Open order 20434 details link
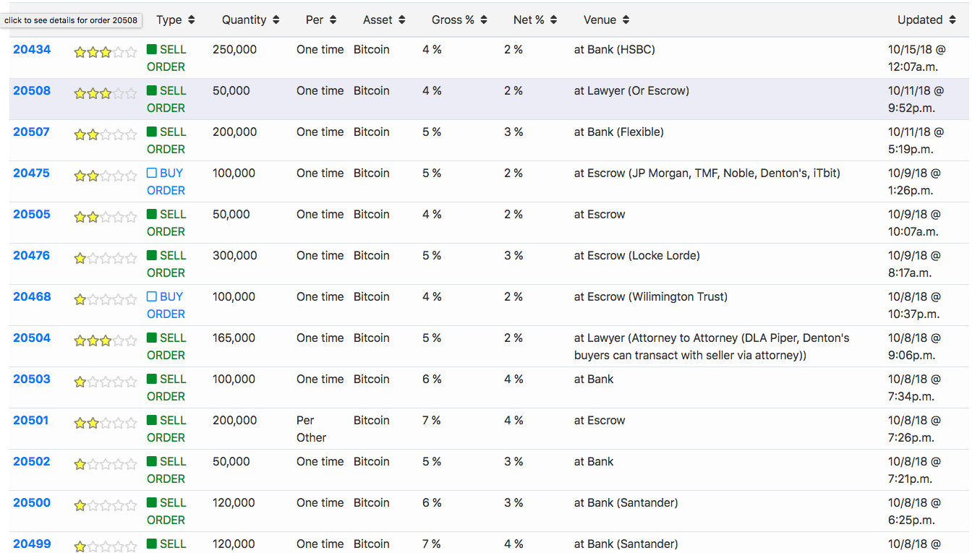The height and width of the screenshot is (553, 980). [32, 50]
